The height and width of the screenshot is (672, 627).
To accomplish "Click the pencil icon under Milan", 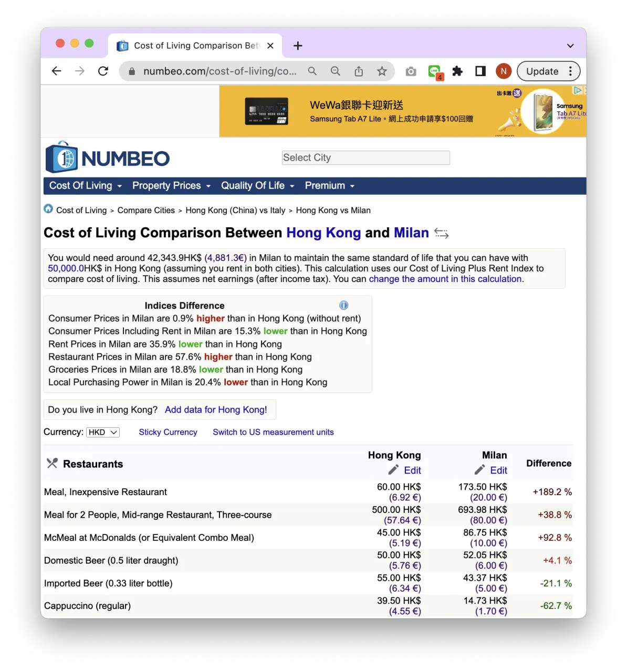I will [x=479, y=470].
